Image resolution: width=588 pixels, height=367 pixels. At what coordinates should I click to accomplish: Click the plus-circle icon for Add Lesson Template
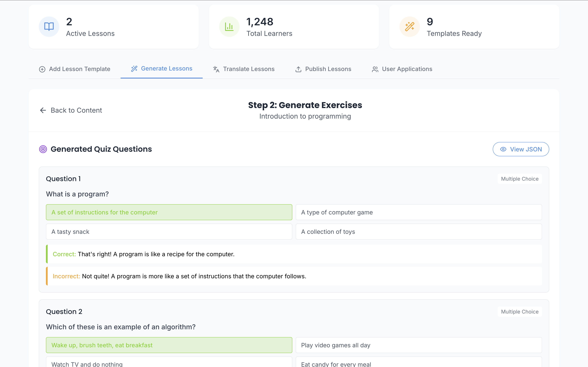(x=42, y=69)
